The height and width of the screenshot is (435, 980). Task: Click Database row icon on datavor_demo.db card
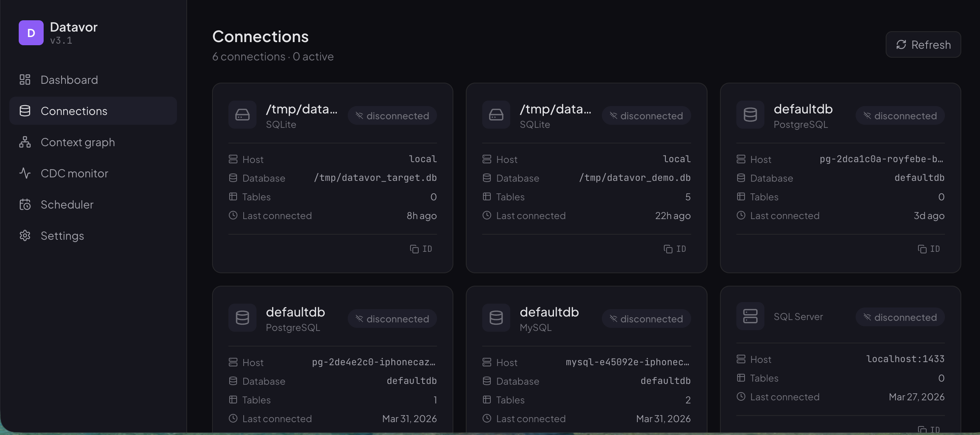pos(487,178)
